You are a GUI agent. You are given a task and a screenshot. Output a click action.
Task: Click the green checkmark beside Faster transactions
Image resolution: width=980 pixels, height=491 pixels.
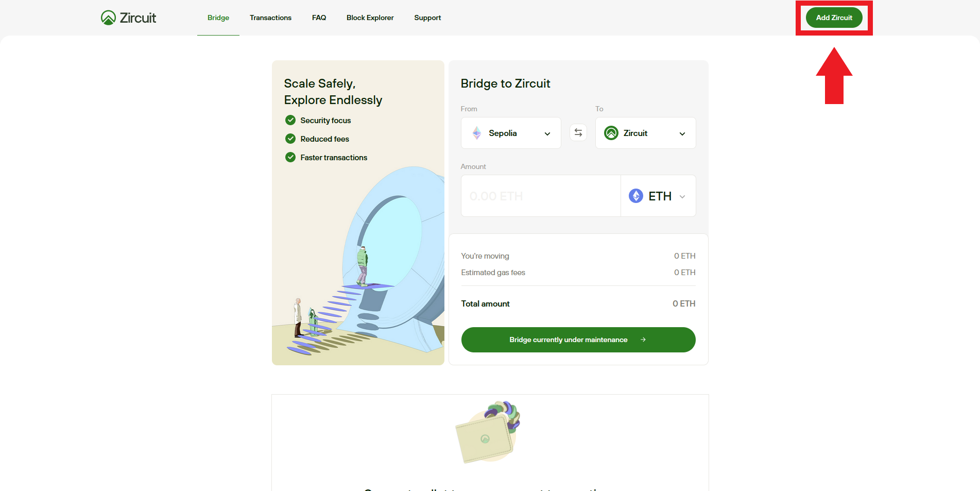[290, 157]
